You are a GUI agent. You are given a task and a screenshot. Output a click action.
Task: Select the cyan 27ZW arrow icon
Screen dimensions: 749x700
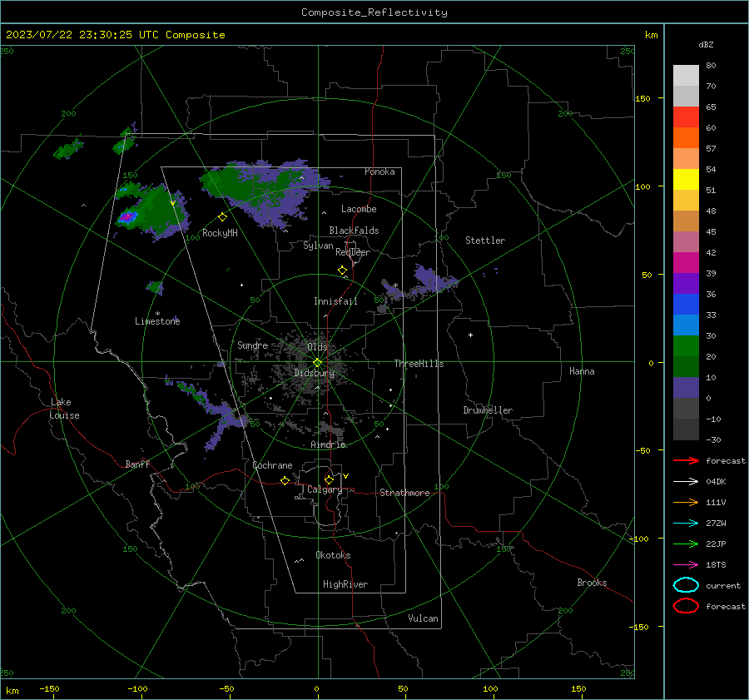686,524
